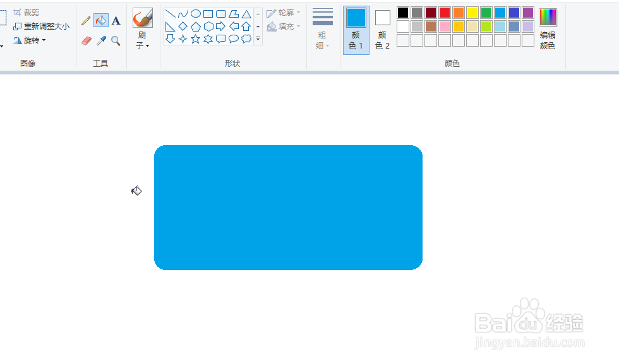Choose the straight Line shape
Image resolution: width=619 pixels, height=364 pixels.
(170, 15)
